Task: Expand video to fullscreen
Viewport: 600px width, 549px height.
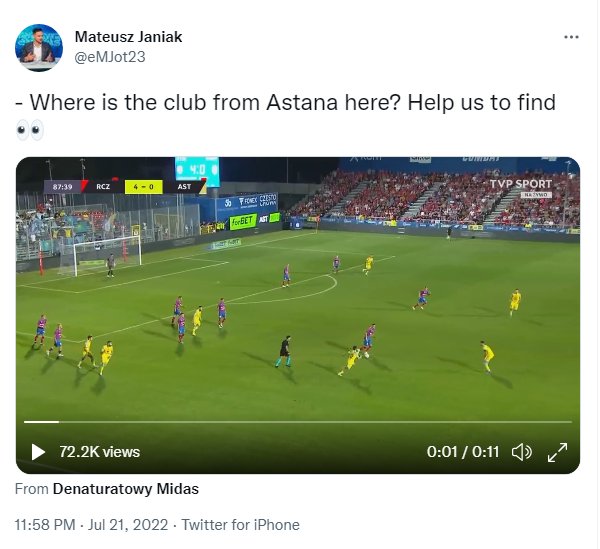Action: coord(558,452)
